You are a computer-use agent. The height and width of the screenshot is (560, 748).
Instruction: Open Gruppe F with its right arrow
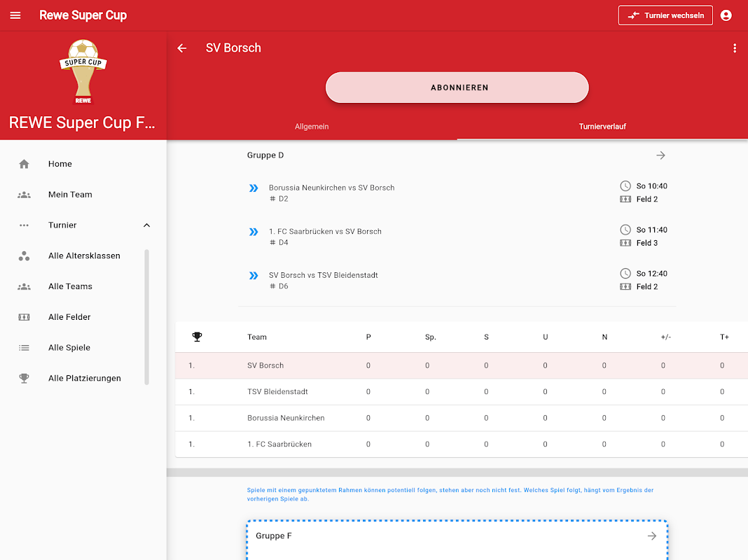651,536
